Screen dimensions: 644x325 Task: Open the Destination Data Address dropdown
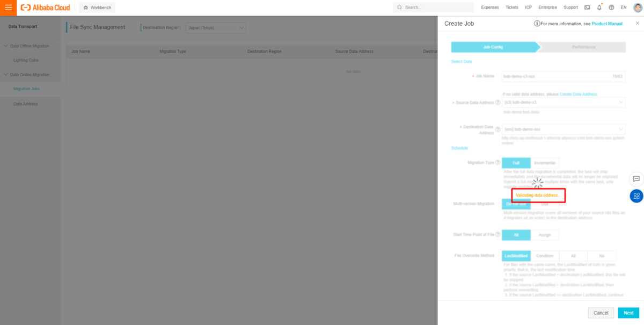click(x=563, y=129)
